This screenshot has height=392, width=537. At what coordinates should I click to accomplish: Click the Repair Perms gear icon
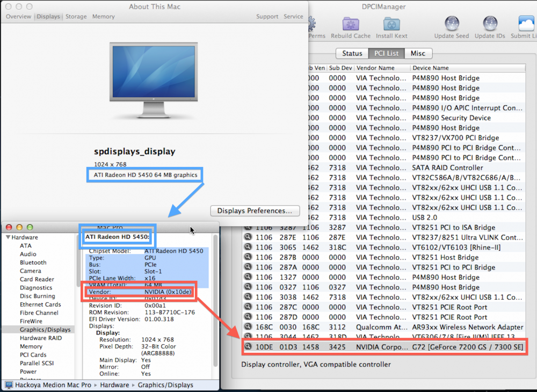(312, 24)
